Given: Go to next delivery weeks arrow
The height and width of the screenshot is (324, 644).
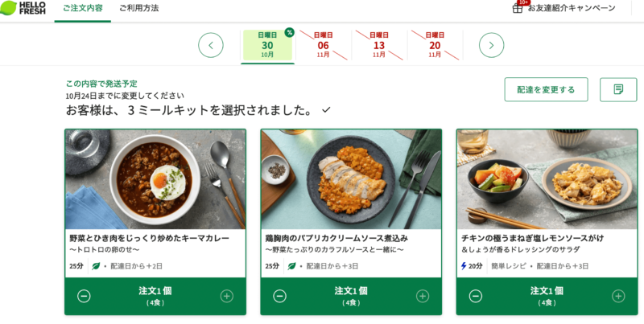Looking at the screenshot, I should [x=491, y=45].
